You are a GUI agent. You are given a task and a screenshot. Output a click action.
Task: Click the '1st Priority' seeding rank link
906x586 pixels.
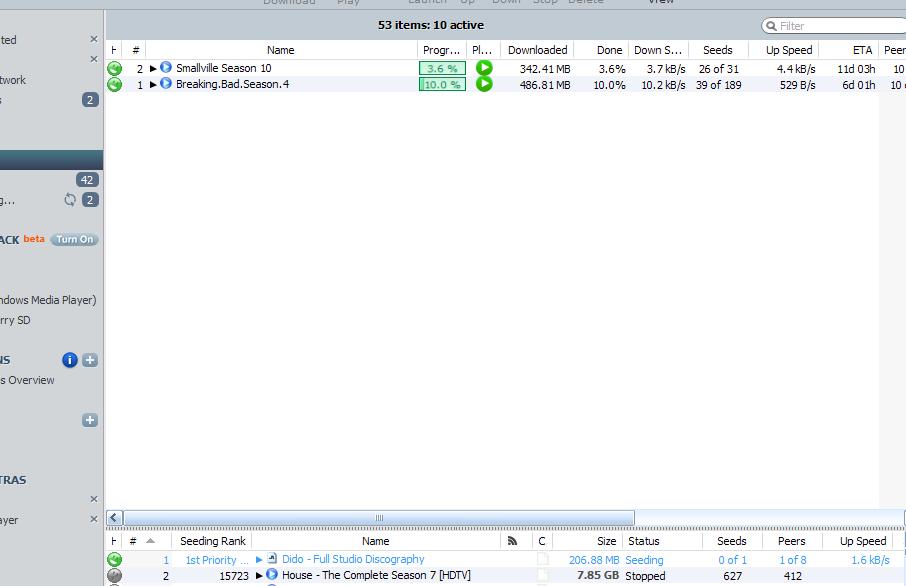point(217,560)
